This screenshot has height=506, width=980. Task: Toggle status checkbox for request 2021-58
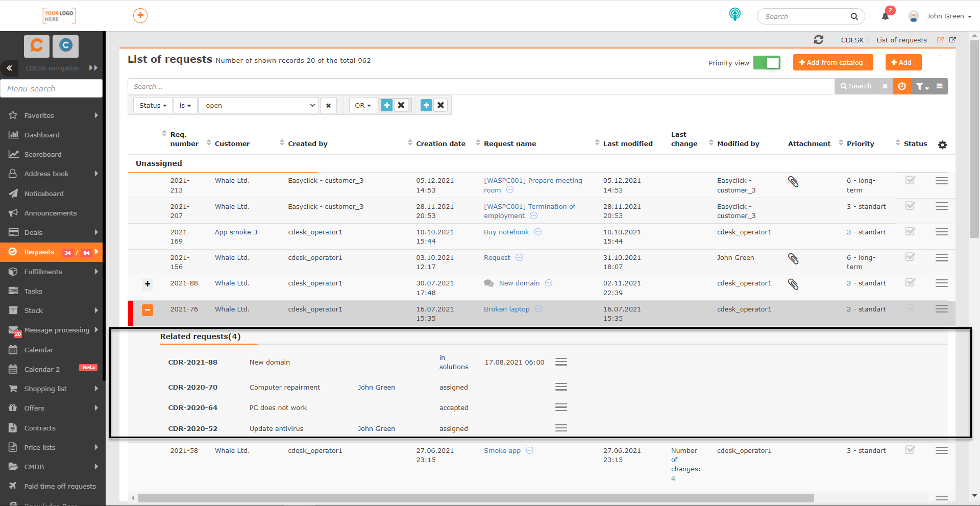coord(910,450)
